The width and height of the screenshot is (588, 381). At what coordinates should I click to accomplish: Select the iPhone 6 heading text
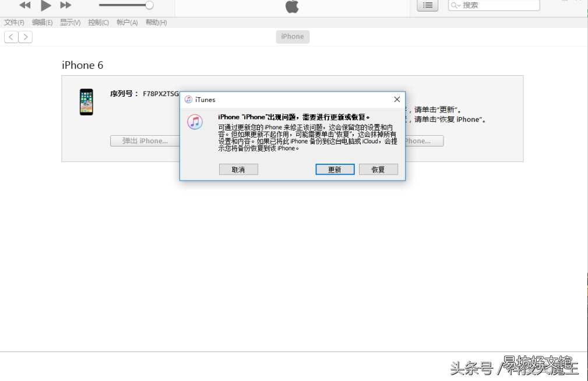point(83,65)
